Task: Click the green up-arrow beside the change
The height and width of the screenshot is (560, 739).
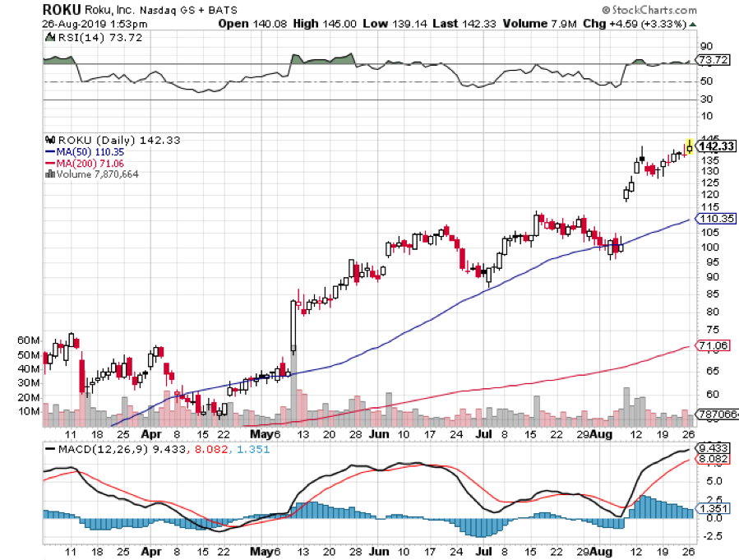Action: pyautogui.click(x=692, y=24)
